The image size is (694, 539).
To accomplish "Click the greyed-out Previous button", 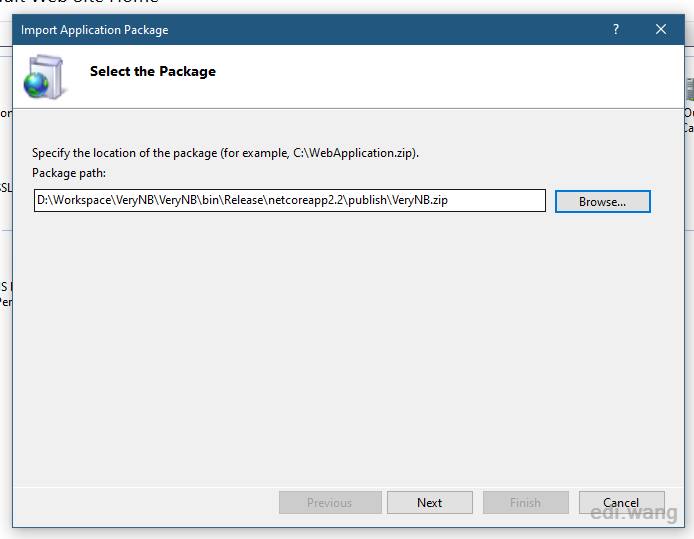I will pos(330,503).
